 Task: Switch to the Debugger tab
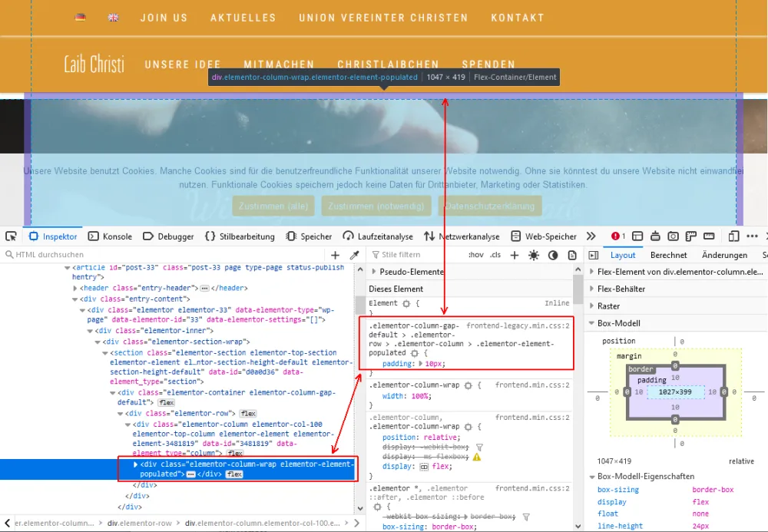pos(168,236)
